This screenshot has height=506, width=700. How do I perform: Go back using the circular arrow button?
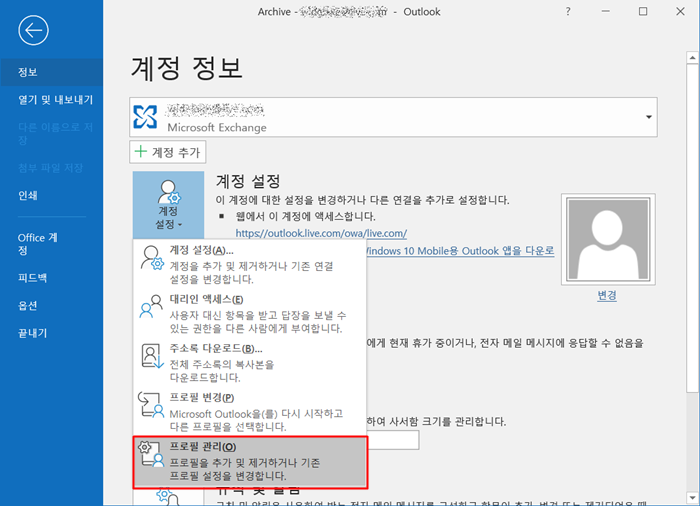pos(33,30)
